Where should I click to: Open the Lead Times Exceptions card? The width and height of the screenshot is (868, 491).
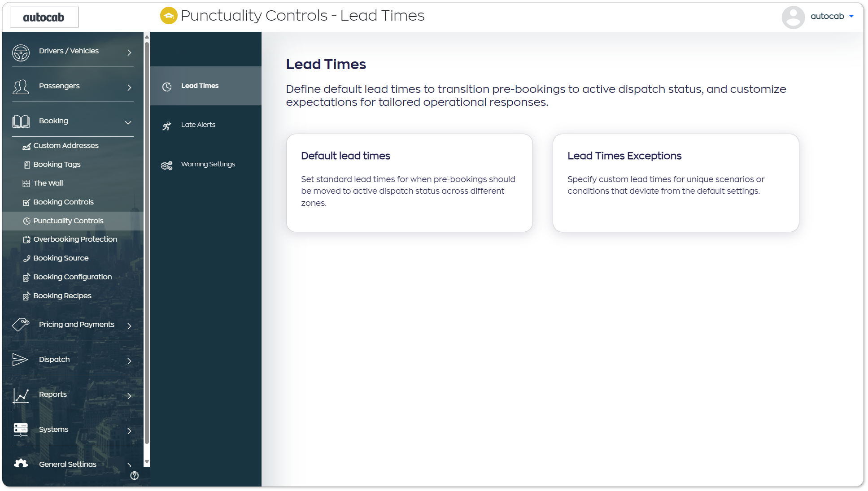click(x=676, y=183)
